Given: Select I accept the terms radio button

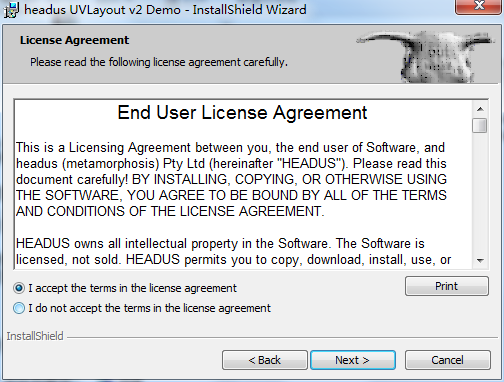Looking at the screenshot, I should tap(19, 288).
